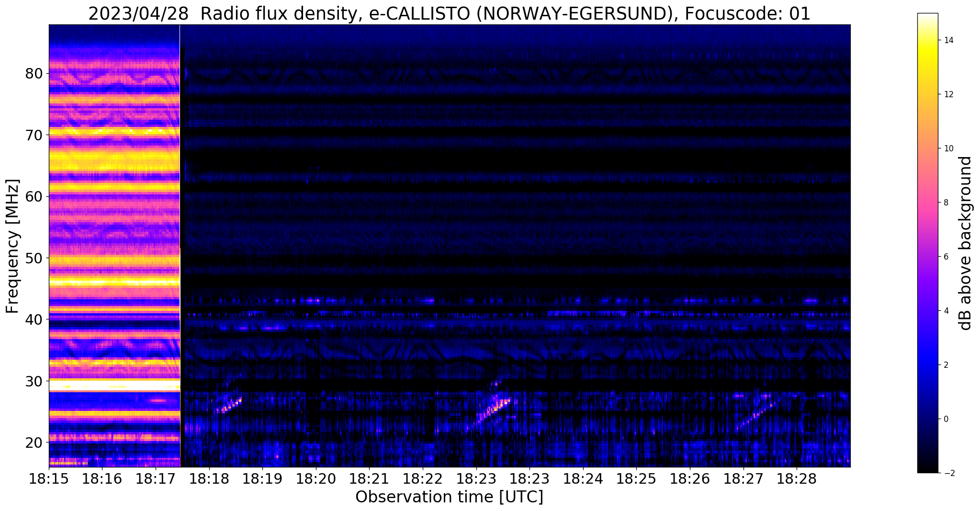
Task: Click the colorbar tick value 8
Action: (x=946, y=203)
